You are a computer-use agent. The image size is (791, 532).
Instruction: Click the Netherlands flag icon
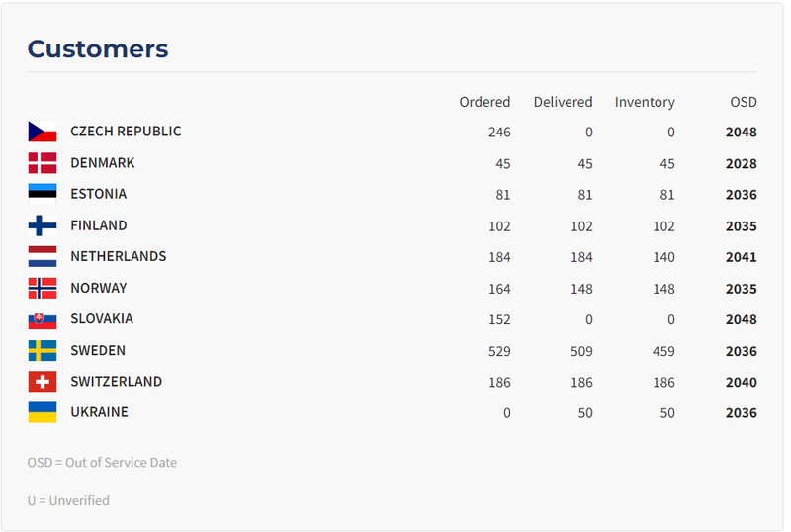click(x=43, y=256)
